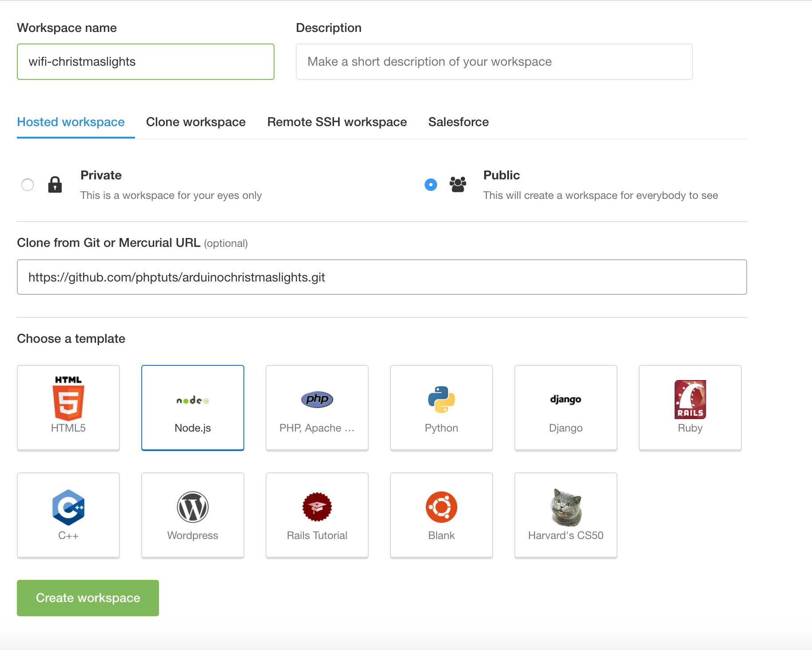The image size is (812, 650).
Task: Click the 'Ruby' template caption
Action: coord(690,428)
